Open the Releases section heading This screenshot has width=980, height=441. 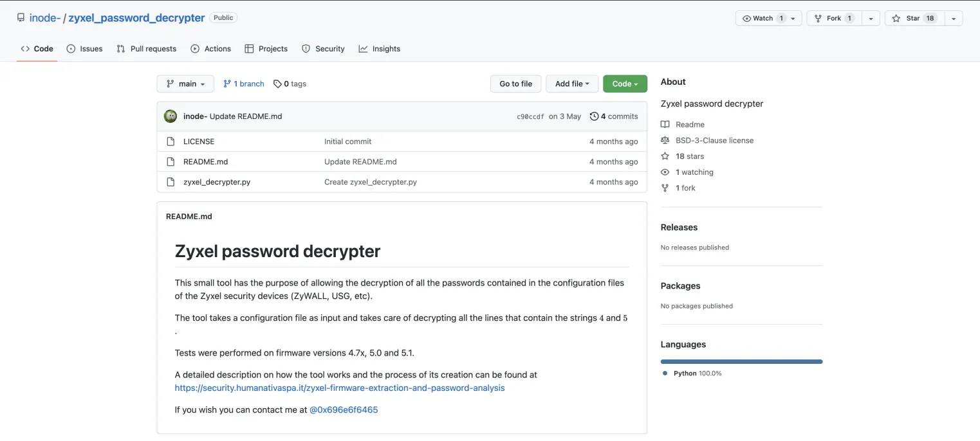[679, 228]
